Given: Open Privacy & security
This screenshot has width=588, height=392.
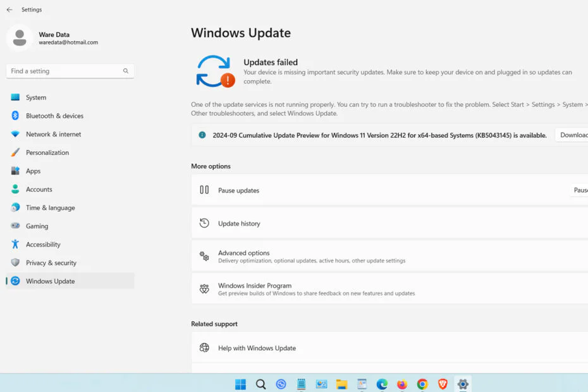Looking at the screenshot, I should pos(70,263).
